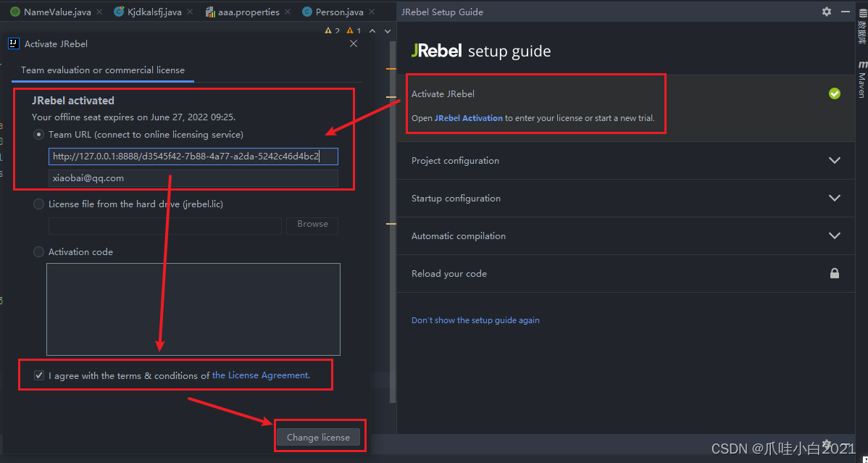
Task: Click the NameValue.java file type icon
Action: tap(15, 12)
